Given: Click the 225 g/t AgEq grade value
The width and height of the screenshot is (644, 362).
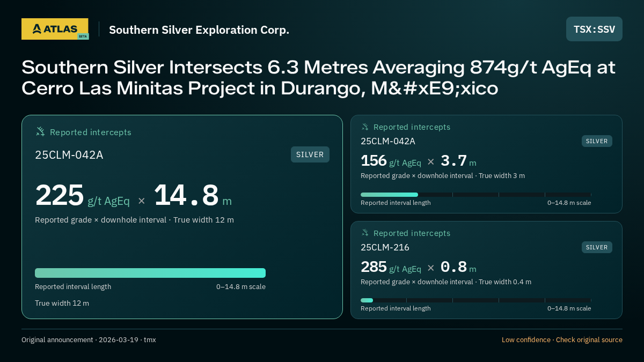Looking at the screenshot, I should pyautogui.click(x=82, y=195).
